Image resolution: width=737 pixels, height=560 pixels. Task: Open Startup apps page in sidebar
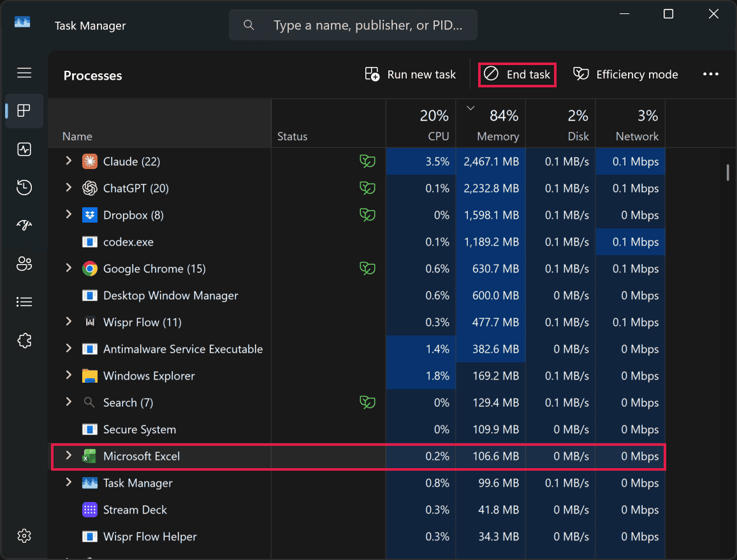pyautogui.click(x=24, y=225)
